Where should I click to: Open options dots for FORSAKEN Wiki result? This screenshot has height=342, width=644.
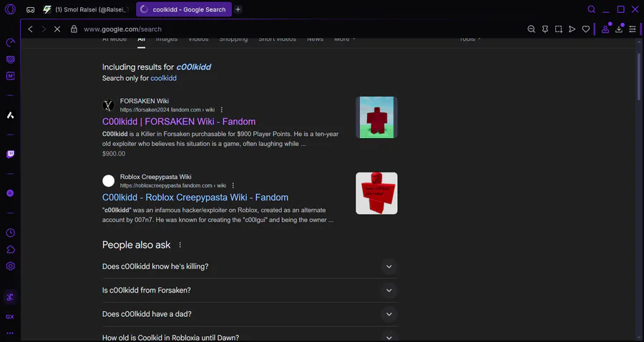click(x=222, y=109)
